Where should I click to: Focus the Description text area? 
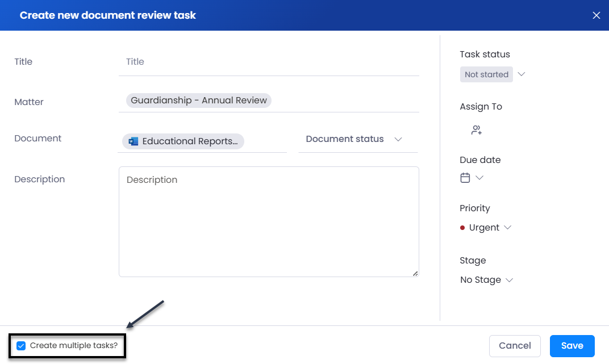coord(269,221)
